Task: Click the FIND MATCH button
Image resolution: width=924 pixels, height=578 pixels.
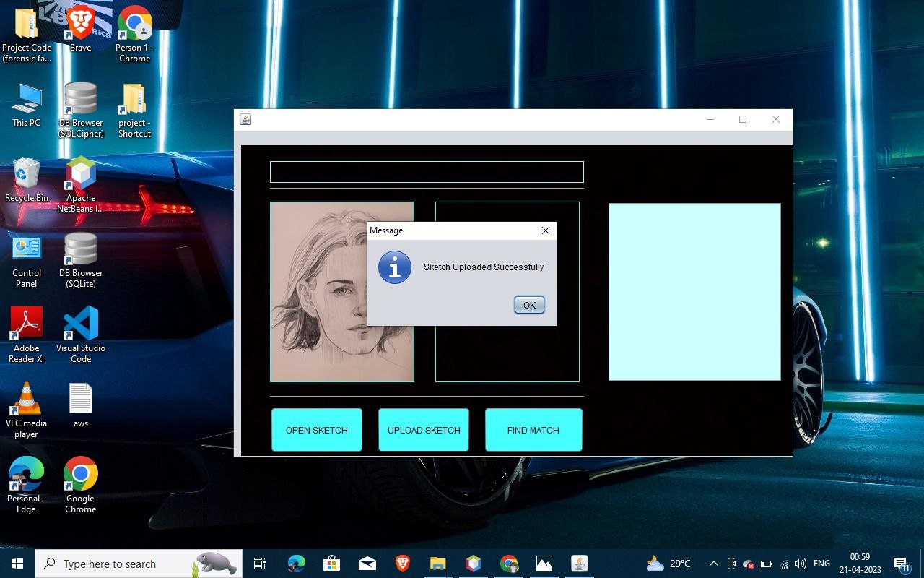Action: (533, 430)
